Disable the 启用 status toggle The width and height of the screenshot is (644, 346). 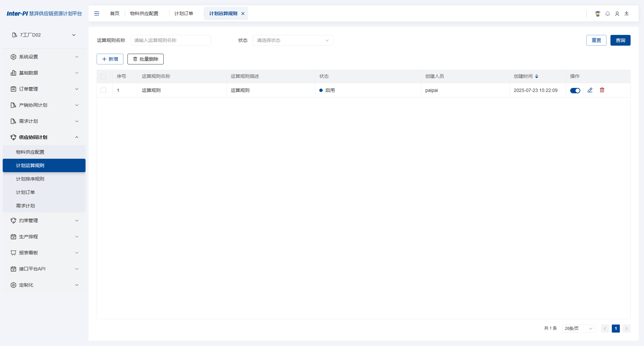click(575, 90)
